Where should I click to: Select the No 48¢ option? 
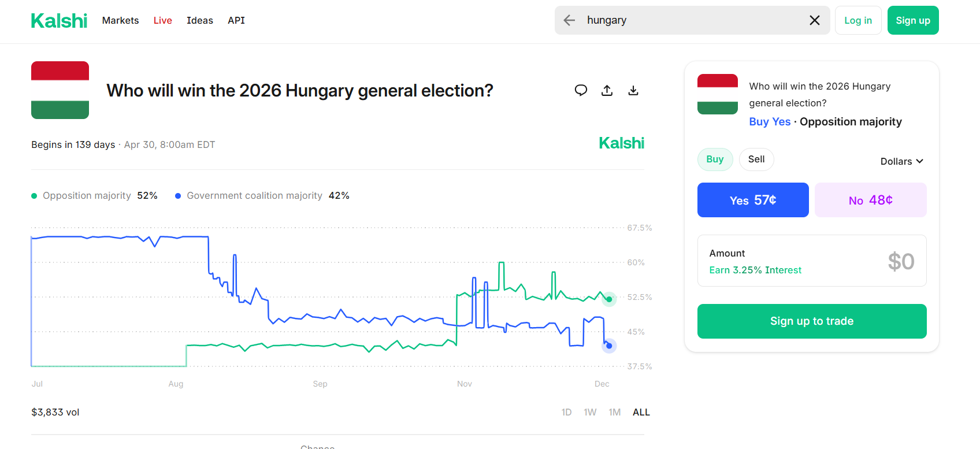870,200
